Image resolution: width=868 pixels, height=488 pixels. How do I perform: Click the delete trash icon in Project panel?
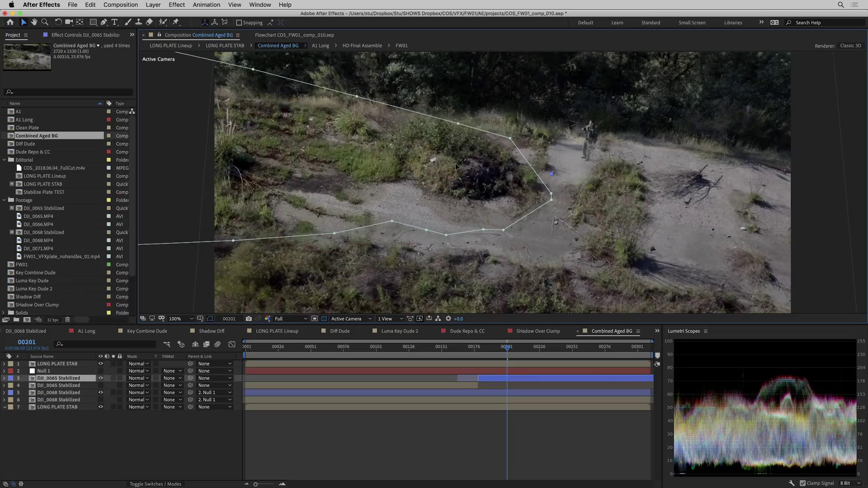[68, 319]
